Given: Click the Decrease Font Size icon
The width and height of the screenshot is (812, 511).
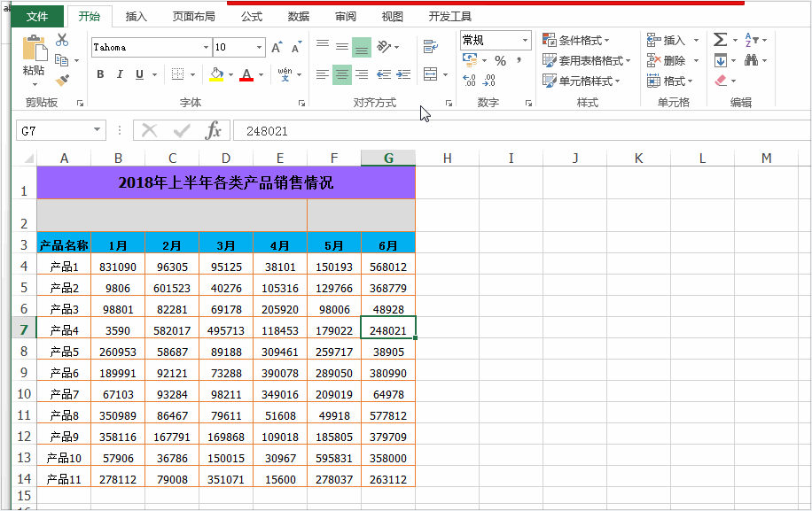Looking at the screenshot, I should click(296, 47).
